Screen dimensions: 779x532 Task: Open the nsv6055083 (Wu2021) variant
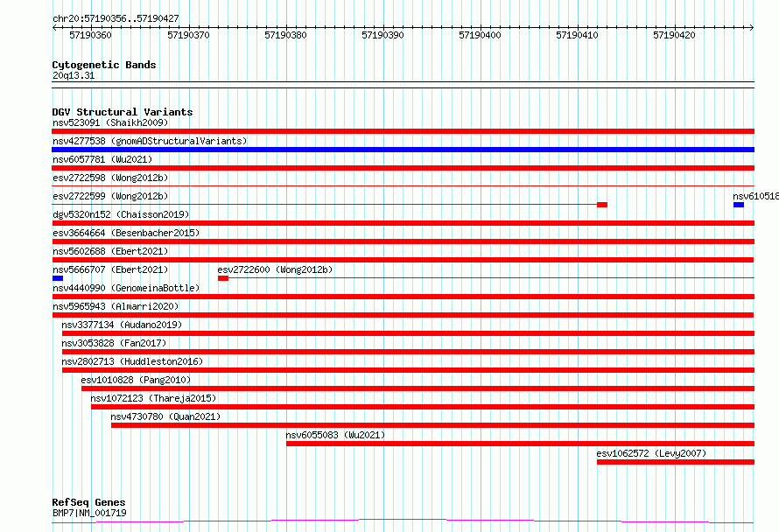520,444
